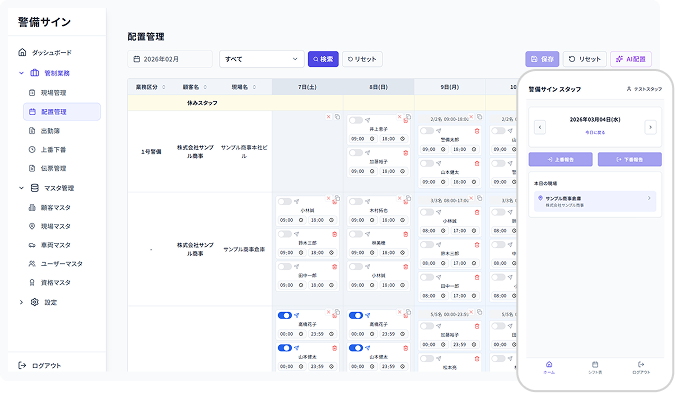675x393 pixels.
Task: Click send icon for 井上恵子 on 8日
Action: 368,120
